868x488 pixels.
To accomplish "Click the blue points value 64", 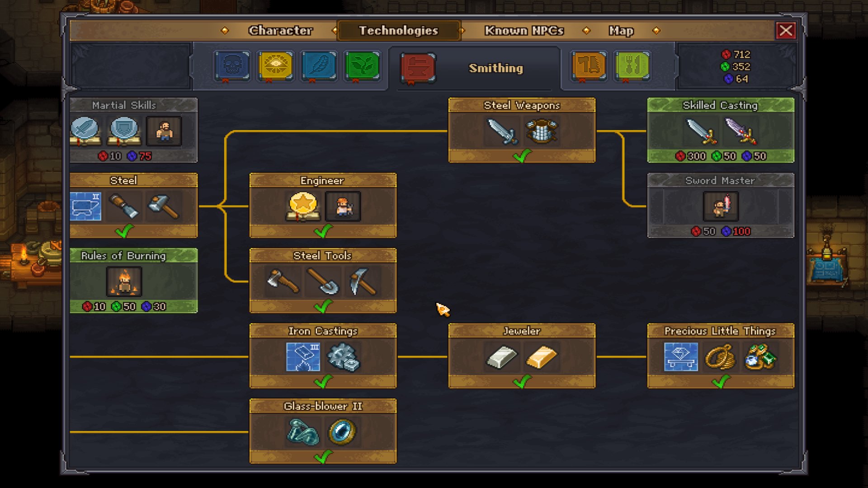I will 742,79.
